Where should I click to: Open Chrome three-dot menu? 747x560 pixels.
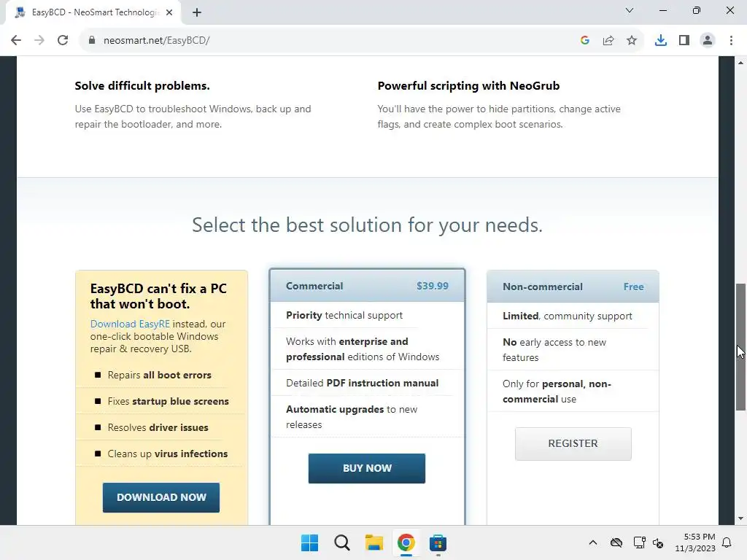[731, 41]
